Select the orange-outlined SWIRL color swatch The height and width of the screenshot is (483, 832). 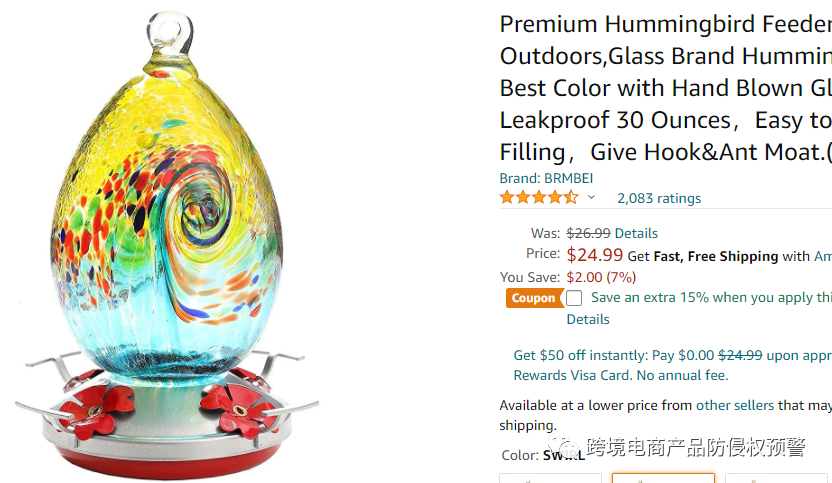[x=663, y=478]
